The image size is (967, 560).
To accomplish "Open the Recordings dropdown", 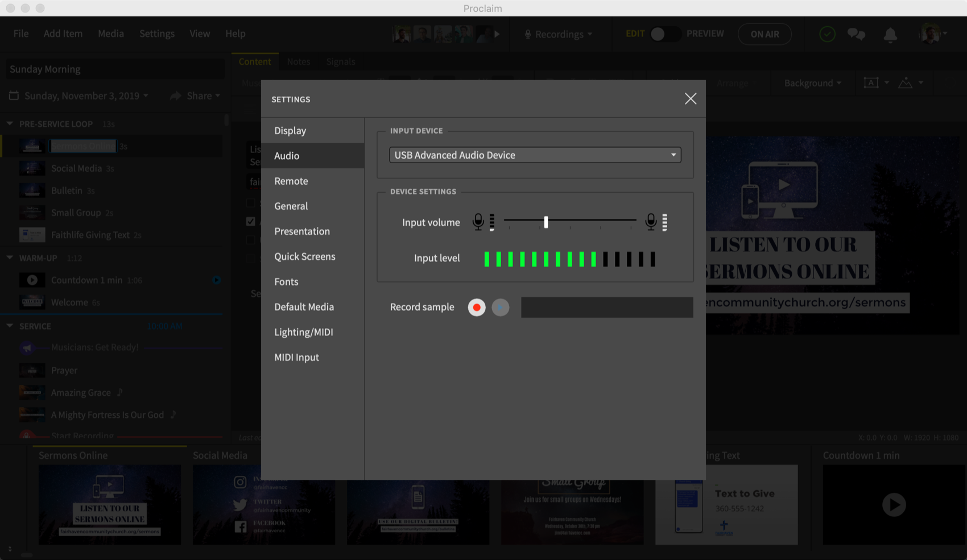I will (559, 34).
